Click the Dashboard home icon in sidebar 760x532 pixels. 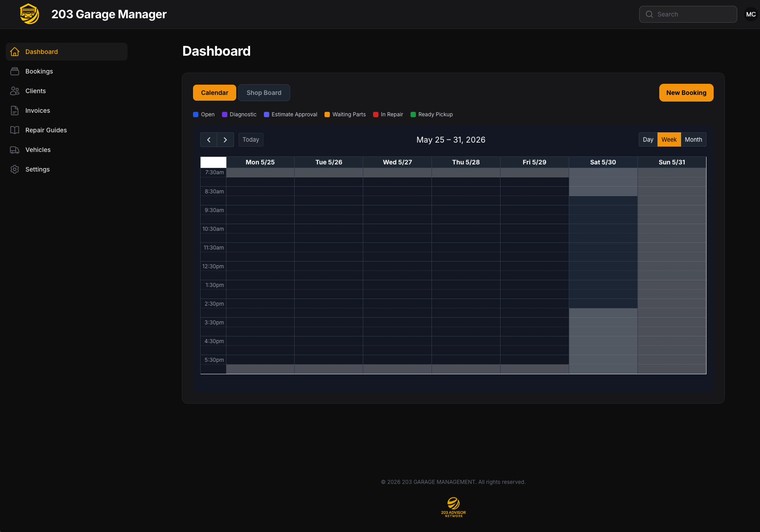(x=15, y=52)
